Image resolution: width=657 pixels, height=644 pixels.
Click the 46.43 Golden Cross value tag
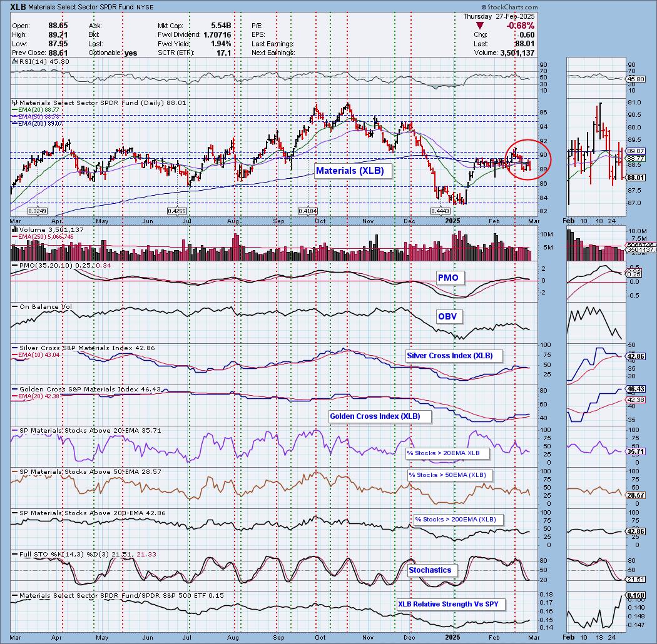tap(636, 389)
